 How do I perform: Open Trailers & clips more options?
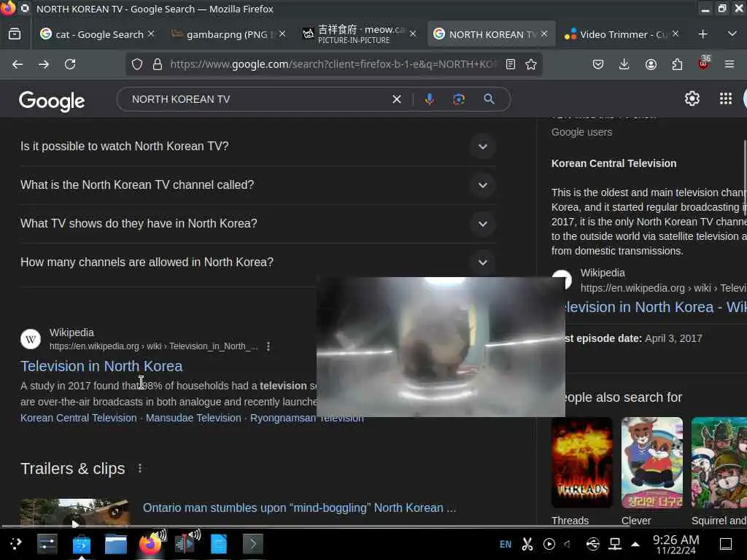click(x=139, y=469)
